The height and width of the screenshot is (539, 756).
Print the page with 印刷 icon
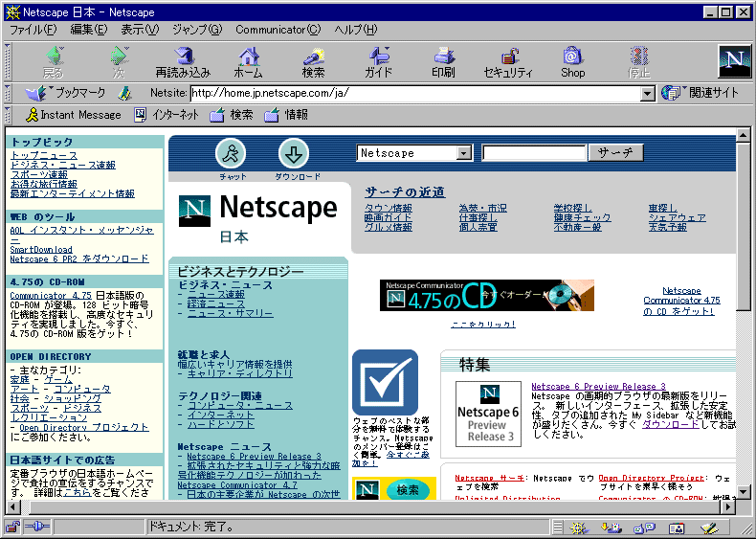444,62
